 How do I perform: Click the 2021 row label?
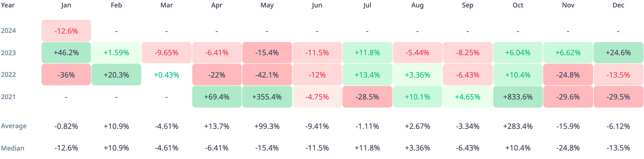pyautogui.click(x=8, y=97)
